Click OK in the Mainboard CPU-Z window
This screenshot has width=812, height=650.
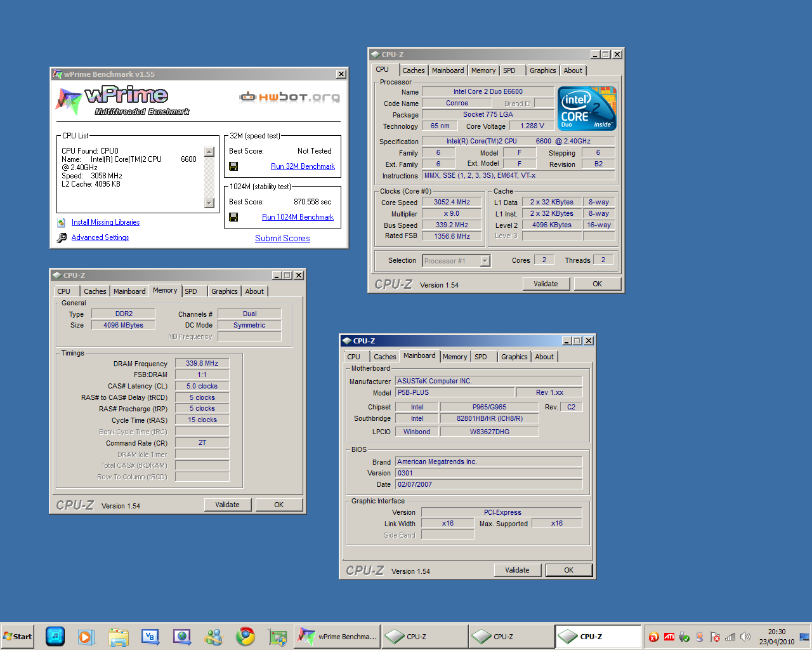pyautogui.click(x=568, y=570)
